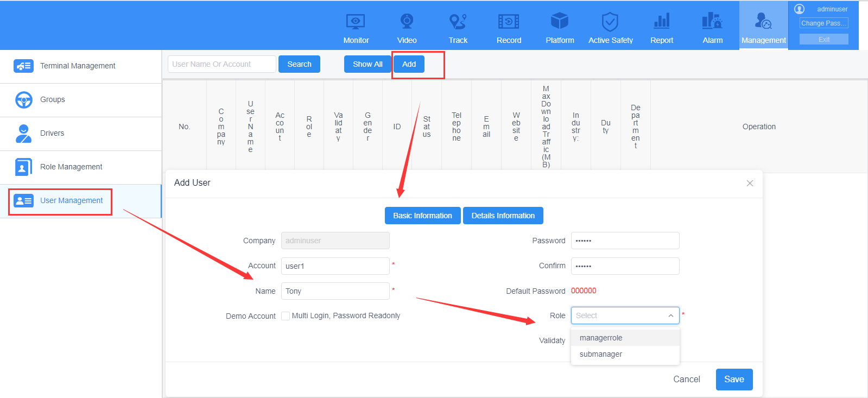Click the default password value 000000
Viewport: 868px width, 398px height.
point(584,290)
